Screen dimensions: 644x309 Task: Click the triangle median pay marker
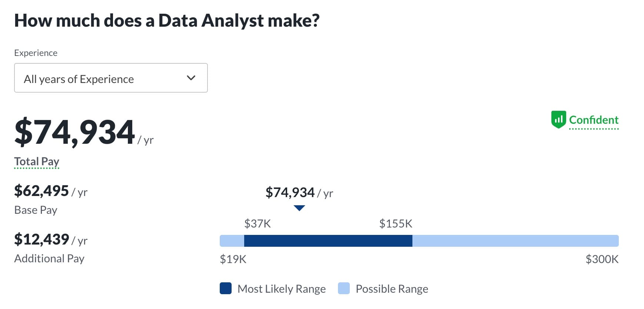299,208
